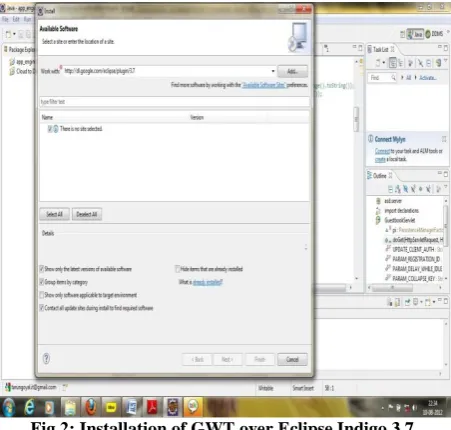Click Hide Static Members icon in Outline
The width and height of the screenshot is (451, 430).
point(413,189)
